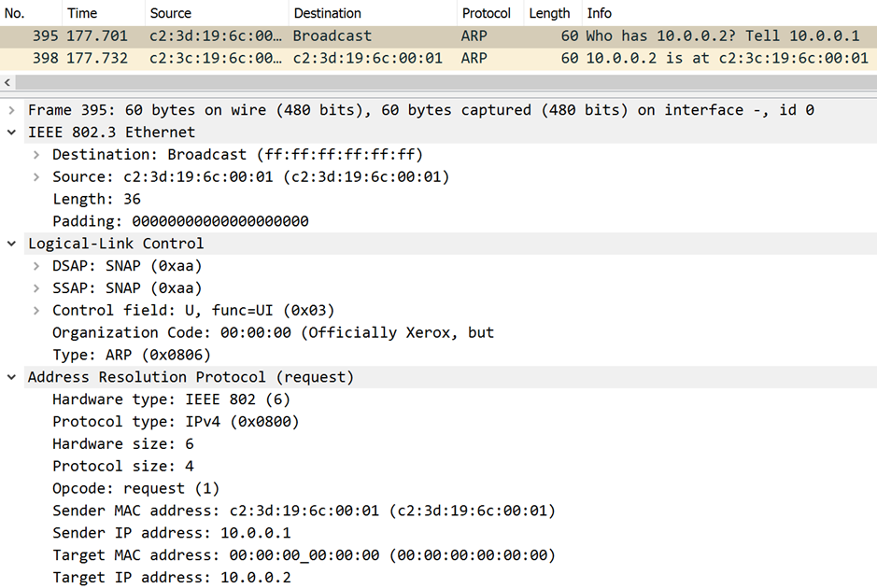Screen dimensions: 877x588
Task: Click the left scroll arrow of packet list
Action: 7,82
